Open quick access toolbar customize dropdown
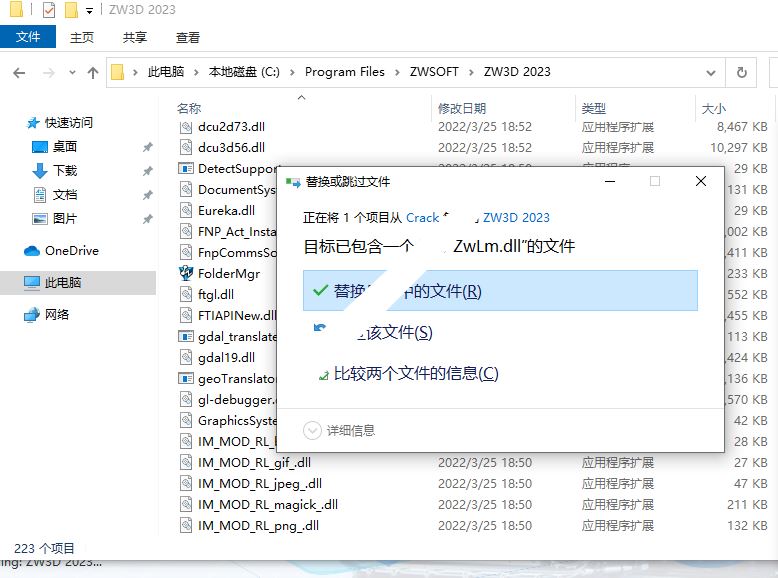Viewport: 778px width, 578px height. pyautogui.click(x=89, y=10)
